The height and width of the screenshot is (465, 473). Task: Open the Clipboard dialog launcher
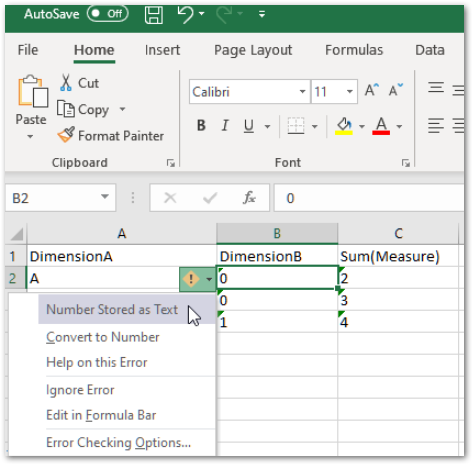click(x=171, y=163)
